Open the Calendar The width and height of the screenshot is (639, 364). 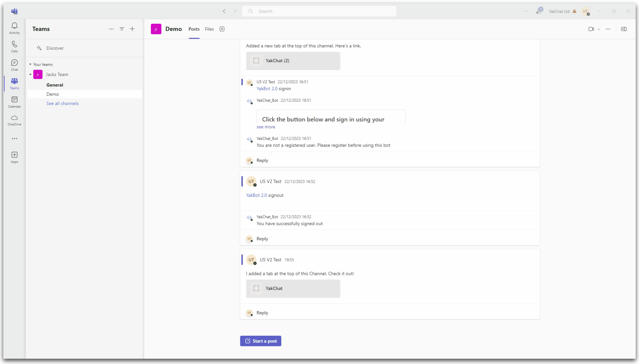[14, 102]
